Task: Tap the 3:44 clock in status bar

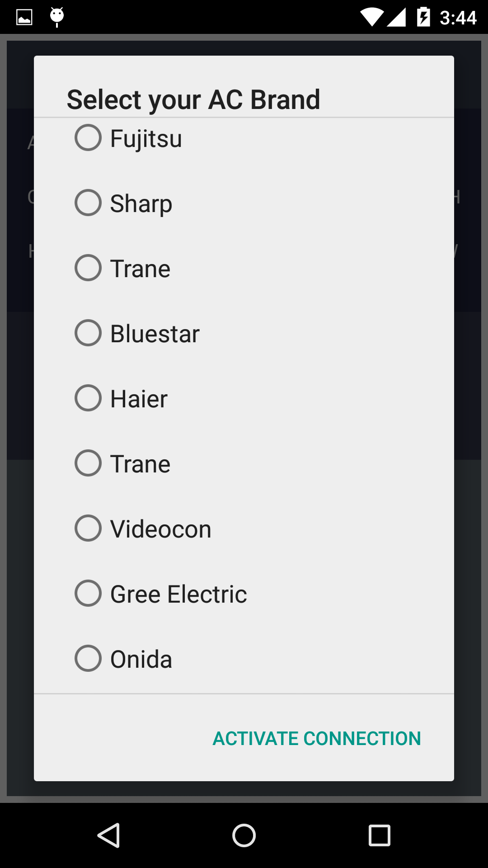Action: (458, 18)
